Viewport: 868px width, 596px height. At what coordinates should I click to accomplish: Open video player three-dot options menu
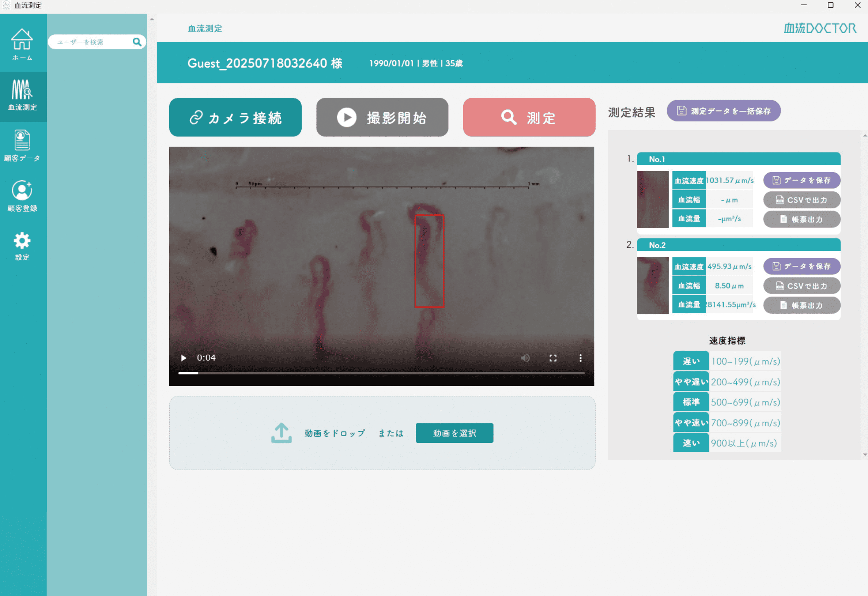(x=580, y=358)
